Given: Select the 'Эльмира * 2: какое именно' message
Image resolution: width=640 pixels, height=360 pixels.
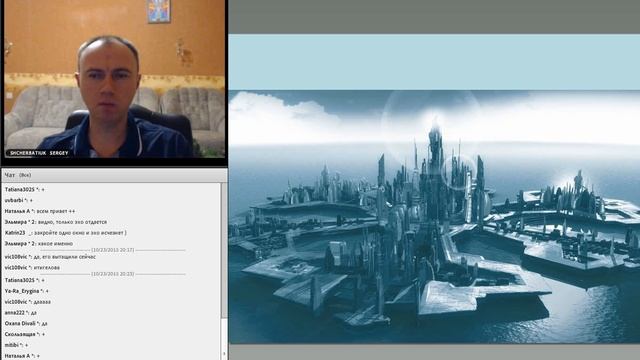Looking at the screenshot, I should 39,243.
